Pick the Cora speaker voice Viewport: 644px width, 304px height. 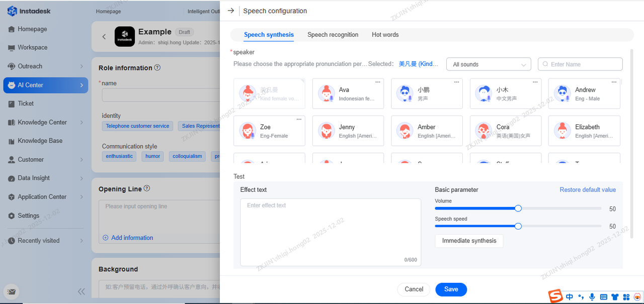[505, 131]
